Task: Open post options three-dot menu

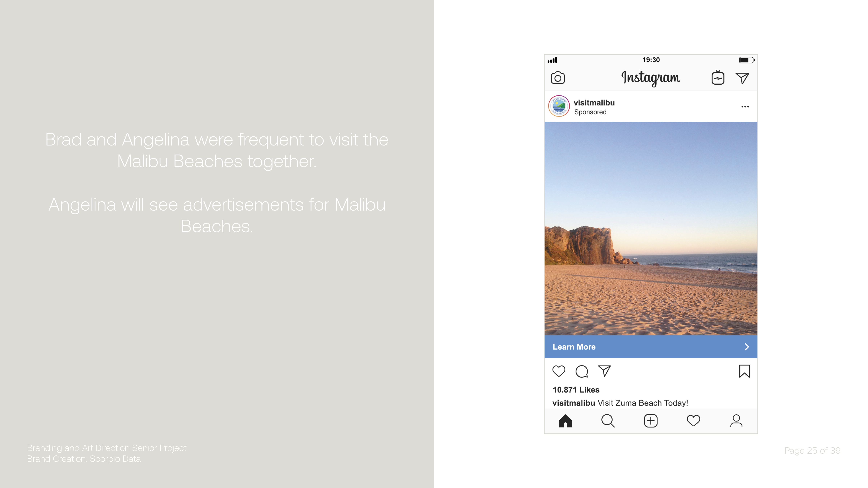Action: click(x=745, y=106)
